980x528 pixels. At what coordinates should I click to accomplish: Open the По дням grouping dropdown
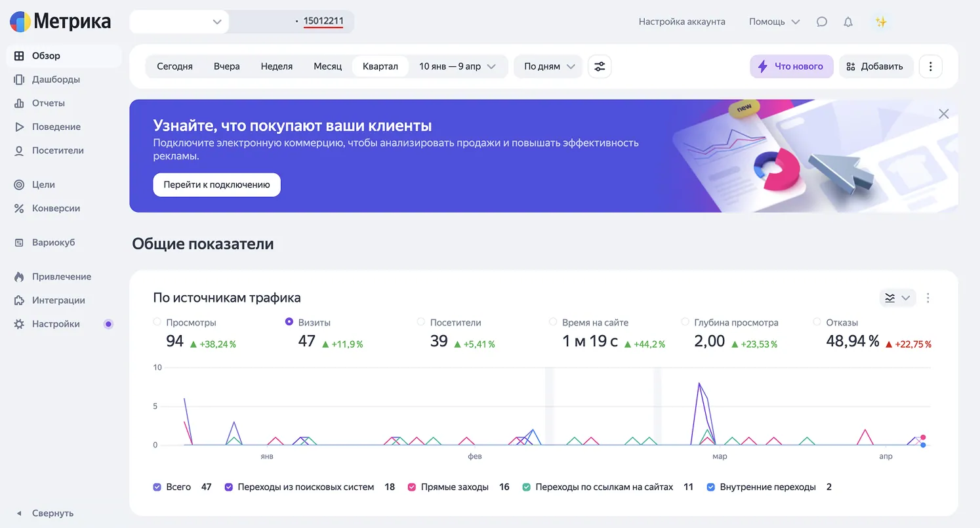[548, 66]
